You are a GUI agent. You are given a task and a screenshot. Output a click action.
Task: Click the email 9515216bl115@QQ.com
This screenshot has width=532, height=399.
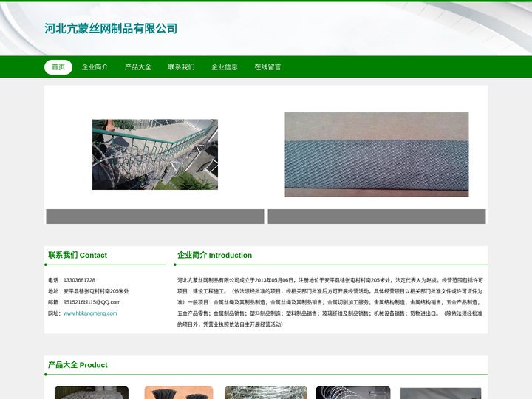92,302
